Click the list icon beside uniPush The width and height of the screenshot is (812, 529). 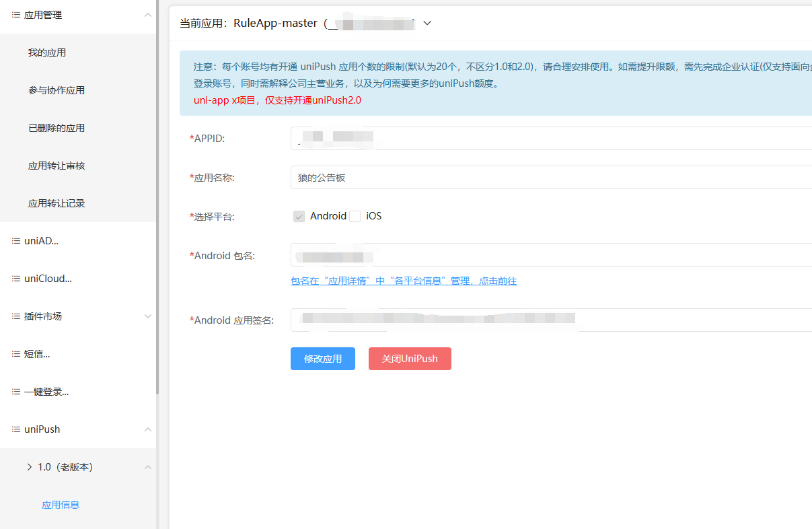click(16, 429)
